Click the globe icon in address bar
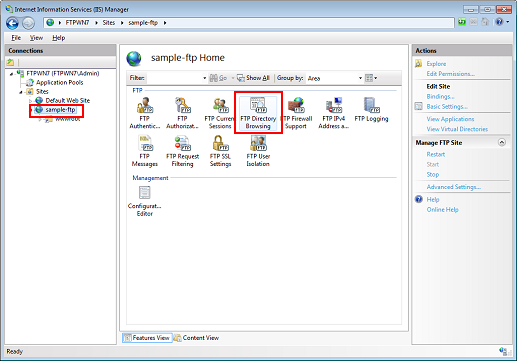This screenshot has height=361, width=517. pos(50,23)
